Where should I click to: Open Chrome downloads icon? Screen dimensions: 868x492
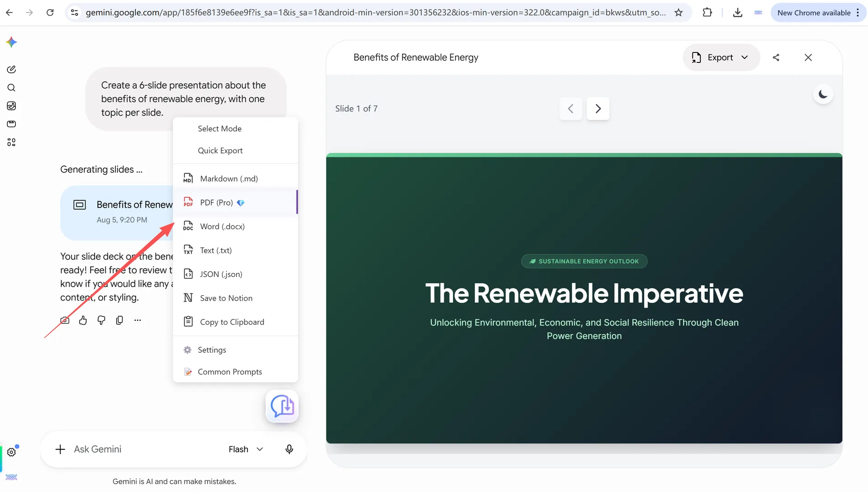pos(737,13)
